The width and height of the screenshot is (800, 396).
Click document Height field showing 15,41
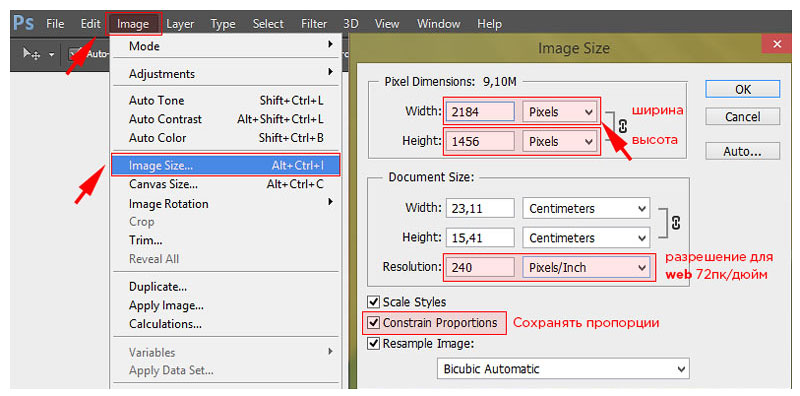[x=480, y=238]
